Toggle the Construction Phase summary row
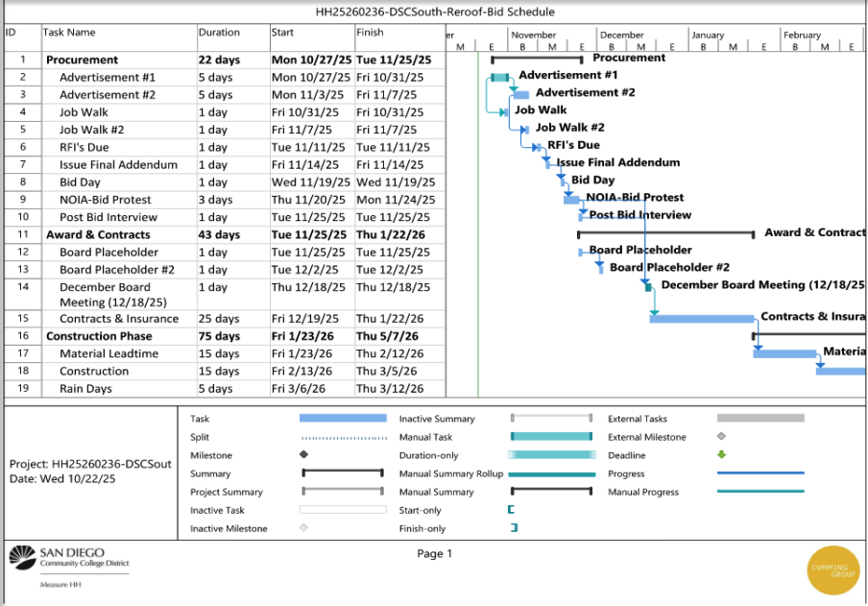Image resolution: width=868 pixels, height=606 pixels. tap(99, 335)
